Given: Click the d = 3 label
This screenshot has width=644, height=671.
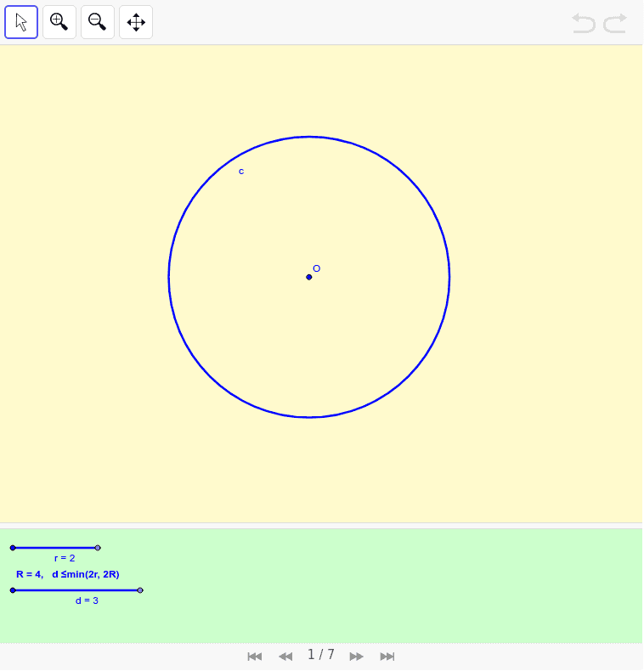Looking at the screenshot, I should [x=87, y=601].
